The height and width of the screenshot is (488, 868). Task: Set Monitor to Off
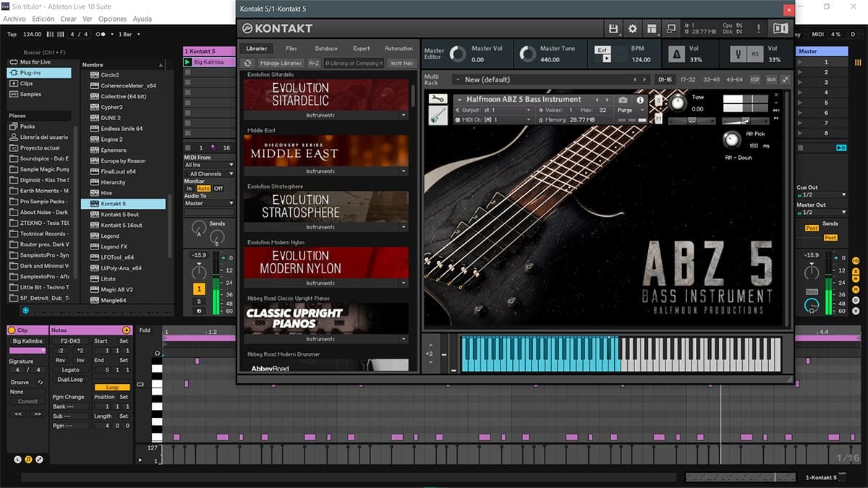tap(218, 189)
